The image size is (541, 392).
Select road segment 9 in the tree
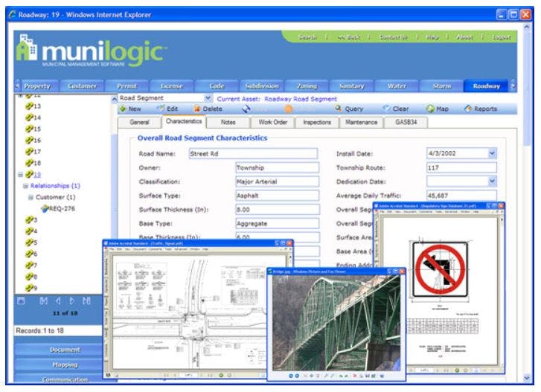click(x=31, y=288)
